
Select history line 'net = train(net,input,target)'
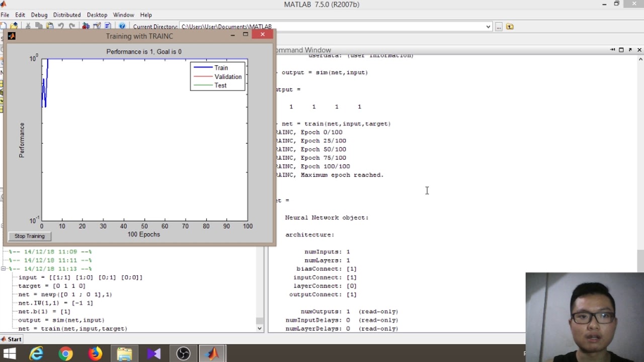click(x=73, y=328)
